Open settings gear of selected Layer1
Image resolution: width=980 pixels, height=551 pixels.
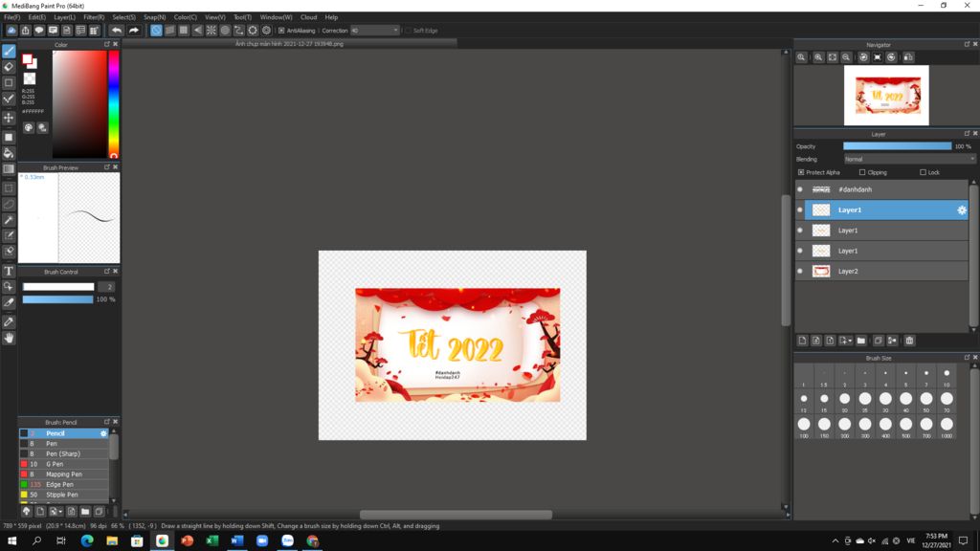tap(962, 209)
